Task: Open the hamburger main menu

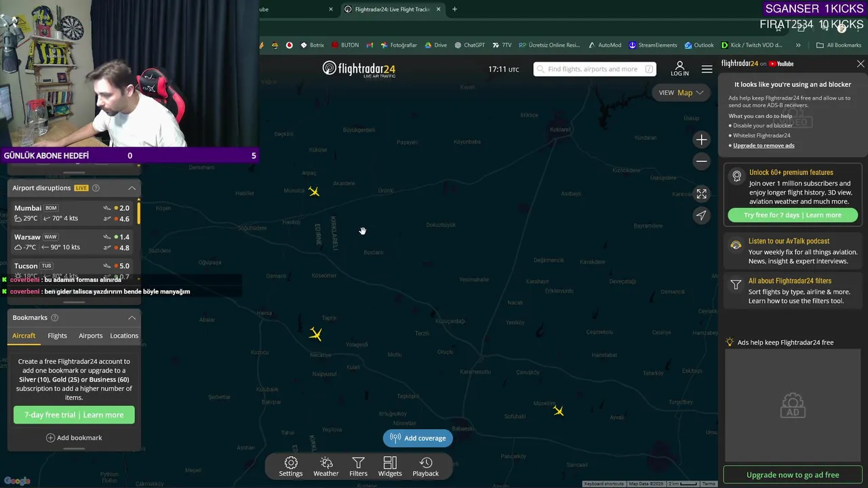Action: pyautogui.click(x=707, y=69)
